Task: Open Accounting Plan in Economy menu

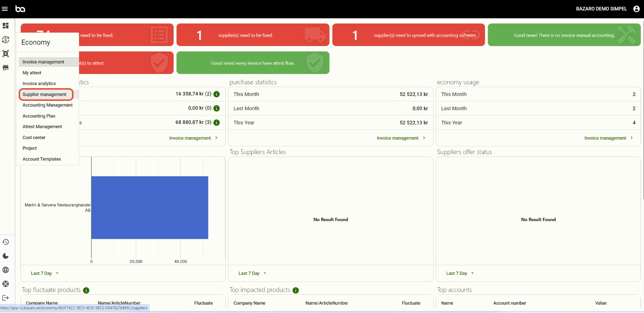Action: coord(39,116)
